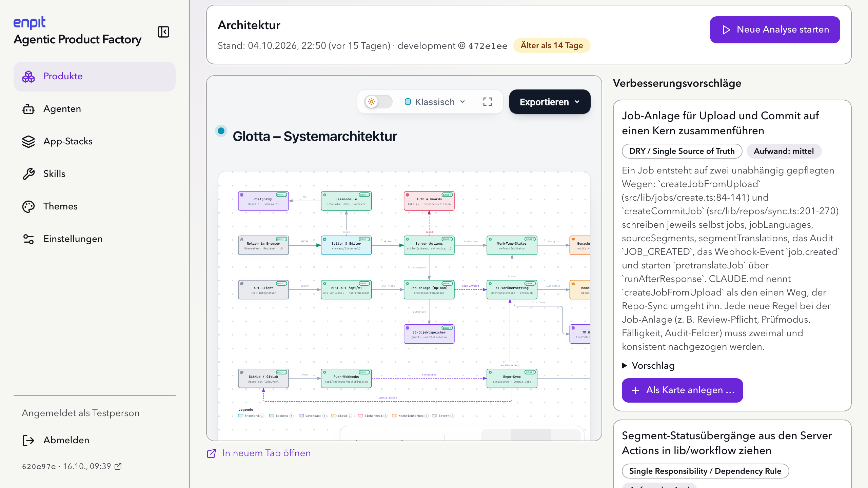Select the PostgreSQL node in diagram
The image size is (868, 488).
(x=263, y=201)
